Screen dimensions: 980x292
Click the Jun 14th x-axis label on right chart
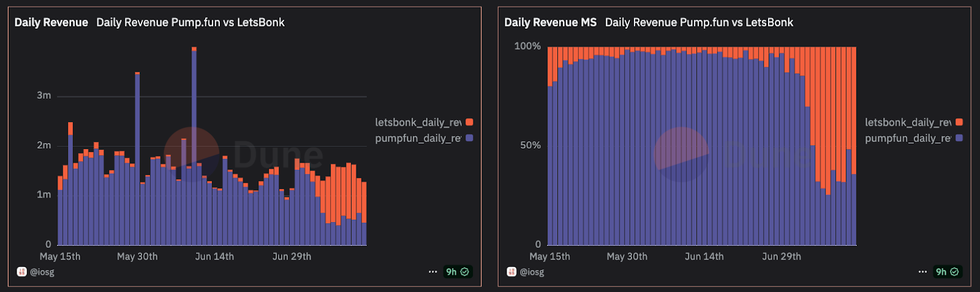tap(704, 256)
